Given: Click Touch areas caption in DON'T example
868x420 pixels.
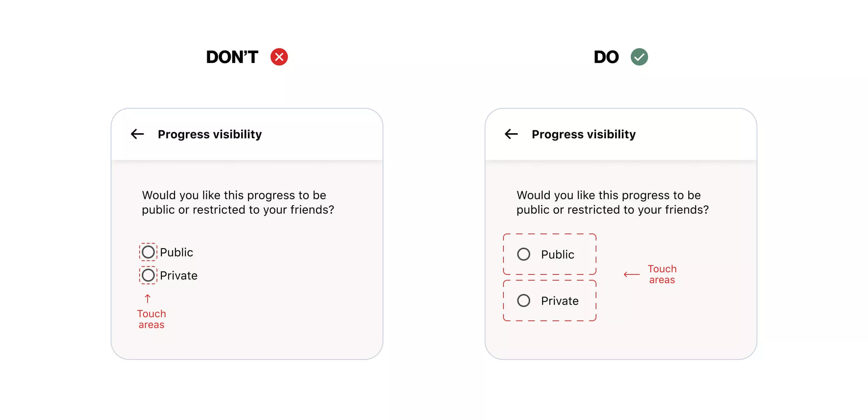Looking at the screenshot, I should point(152,319).
